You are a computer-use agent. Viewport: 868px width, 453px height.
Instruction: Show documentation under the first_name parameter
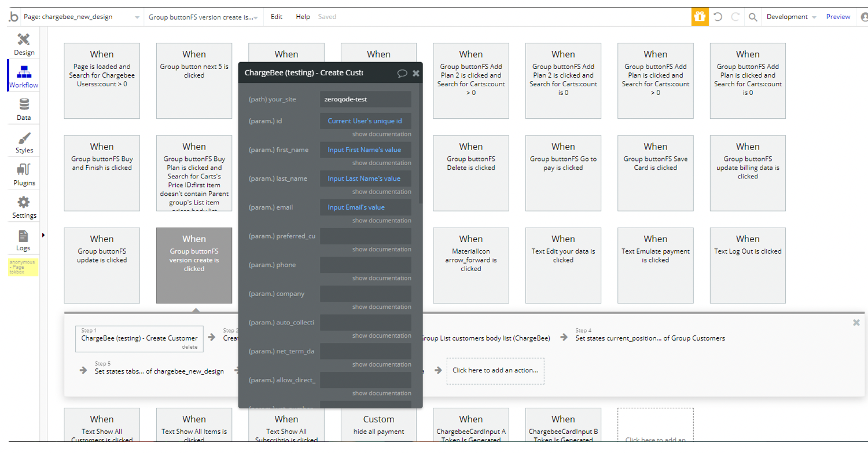pyautogui.click(x=382, y=163)
